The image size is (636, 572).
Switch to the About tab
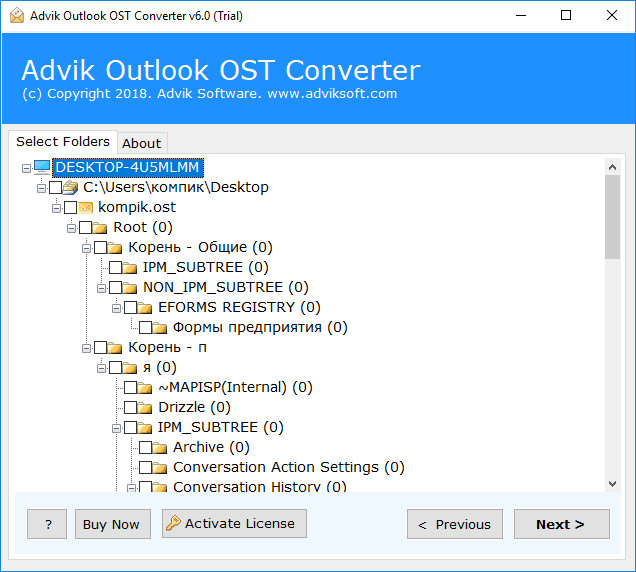pyautogui.click(x=142, y=143)
